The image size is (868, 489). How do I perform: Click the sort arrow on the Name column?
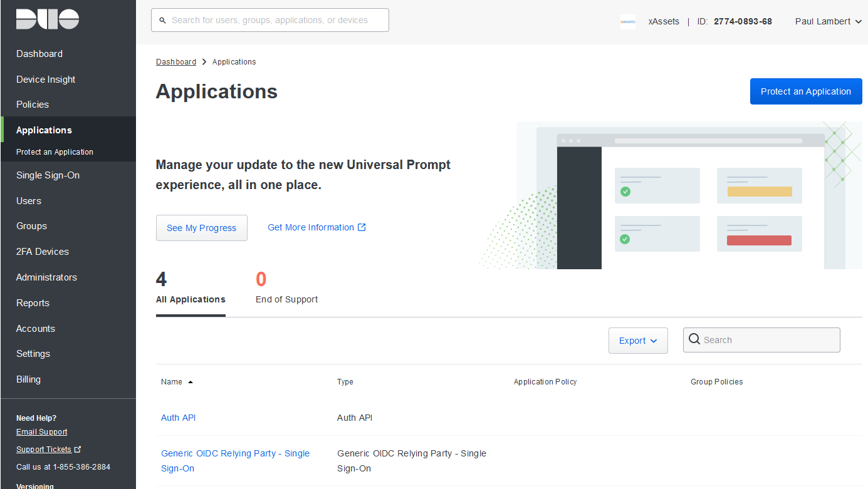tap(189, 381)
